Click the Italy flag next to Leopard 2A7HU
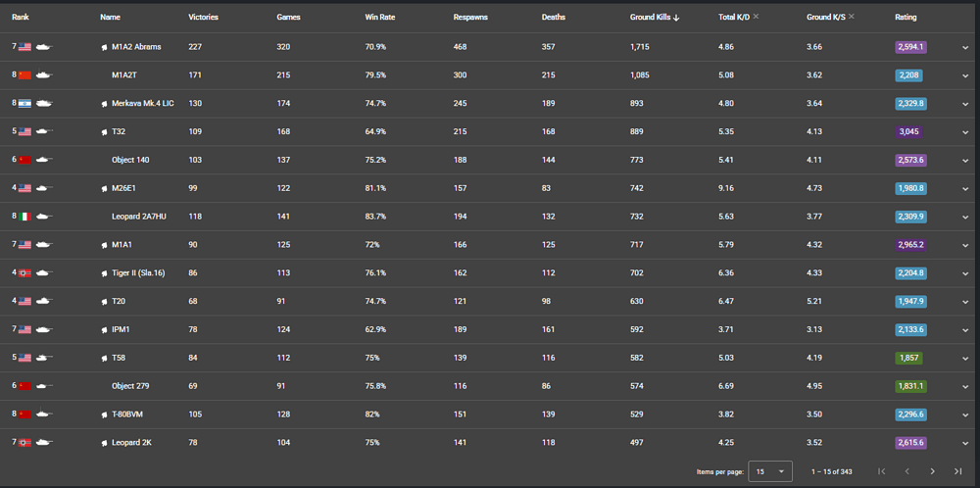Viewport: 980px width, 488px height. click(24, 217)
